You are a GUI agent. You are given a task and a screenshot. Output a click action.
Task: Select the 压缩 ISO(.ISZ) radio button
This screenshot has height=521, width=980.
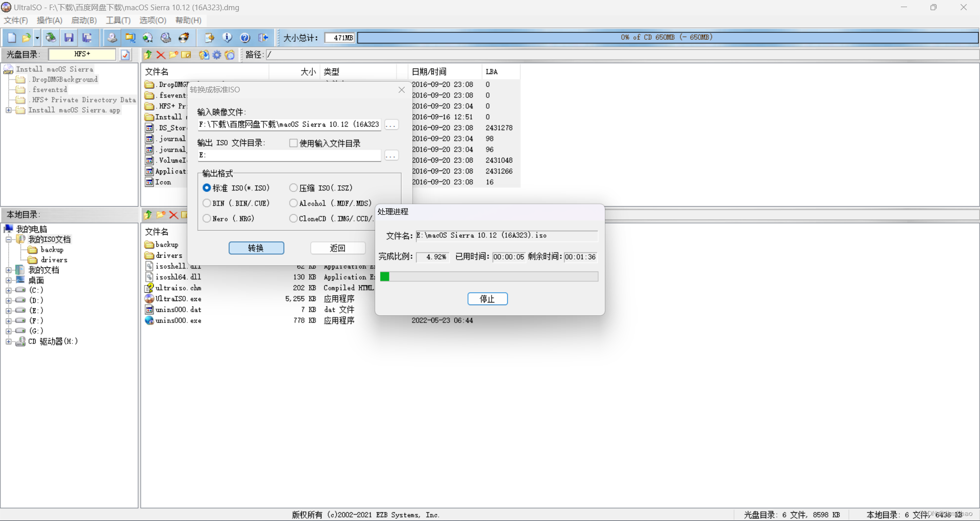pos(293,188)
